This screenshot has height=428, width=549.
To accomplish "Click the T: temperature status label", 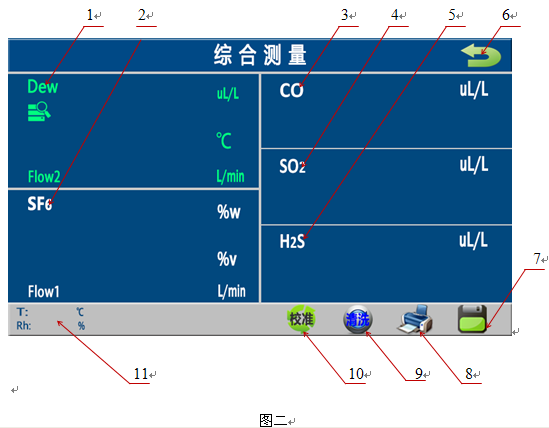I will [22, 312].
